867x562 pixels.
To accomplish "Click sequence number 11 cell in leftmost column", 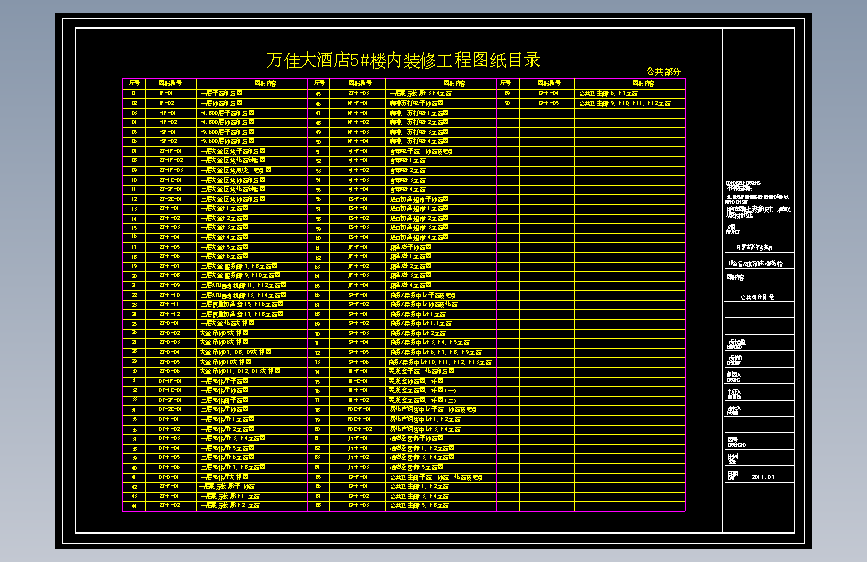I will pyautogui.click(x=134, y=190).
